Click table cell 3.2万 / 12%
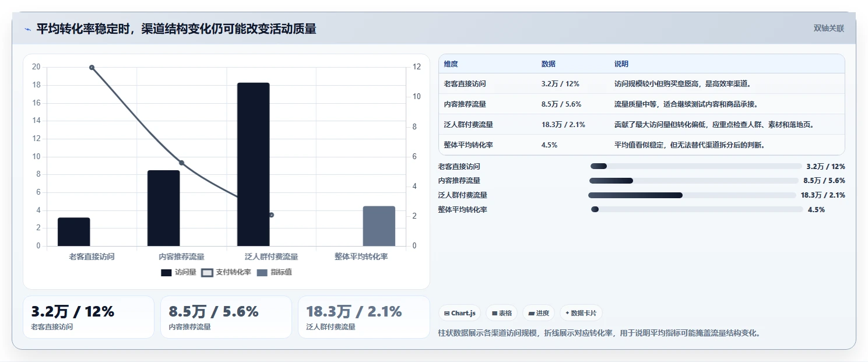 coord(560,84)
